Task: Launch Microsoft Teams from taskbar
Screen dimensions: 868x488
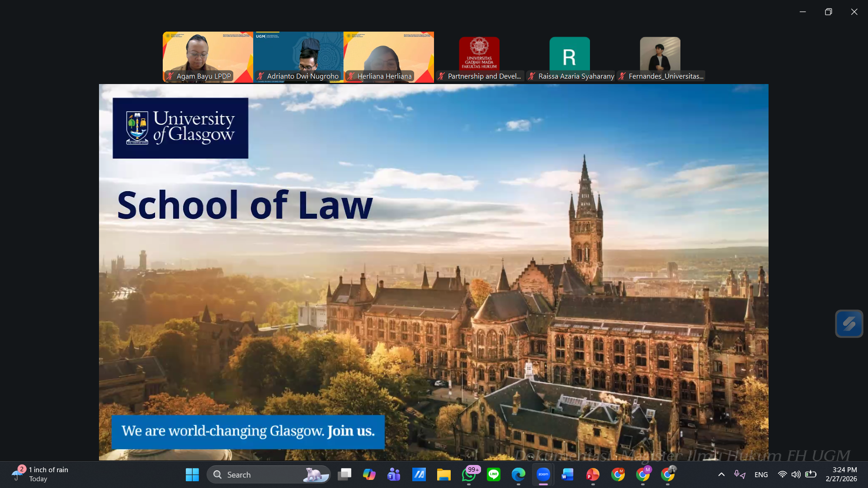Action: (x=394, y=474)
